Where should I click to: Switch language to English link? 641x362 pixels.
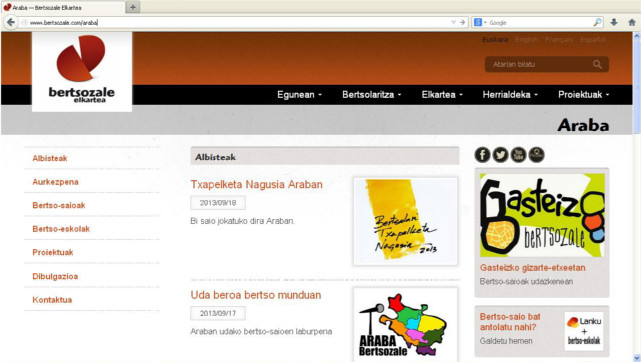527,40
